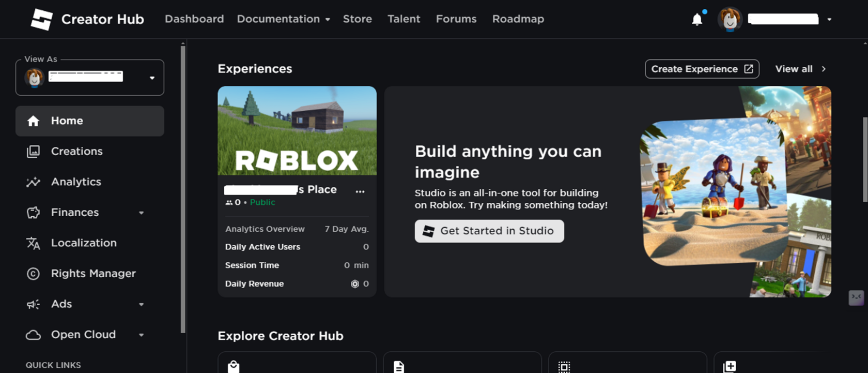This screenshot has height=373, width=868.
Task: Click the 7 Day Avg. label
Action: click(347, 229)
